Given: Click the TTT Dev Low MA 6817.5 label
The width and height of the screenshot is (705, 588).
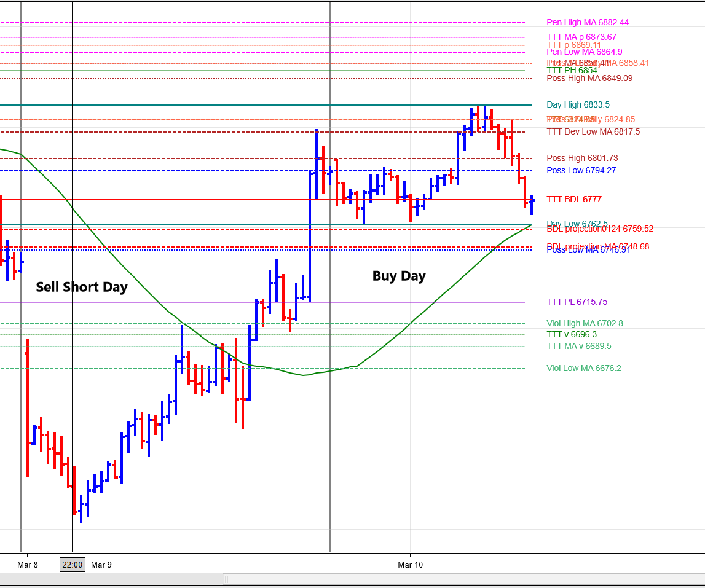Looking at the screenshot, I should [x=593, y=131].
